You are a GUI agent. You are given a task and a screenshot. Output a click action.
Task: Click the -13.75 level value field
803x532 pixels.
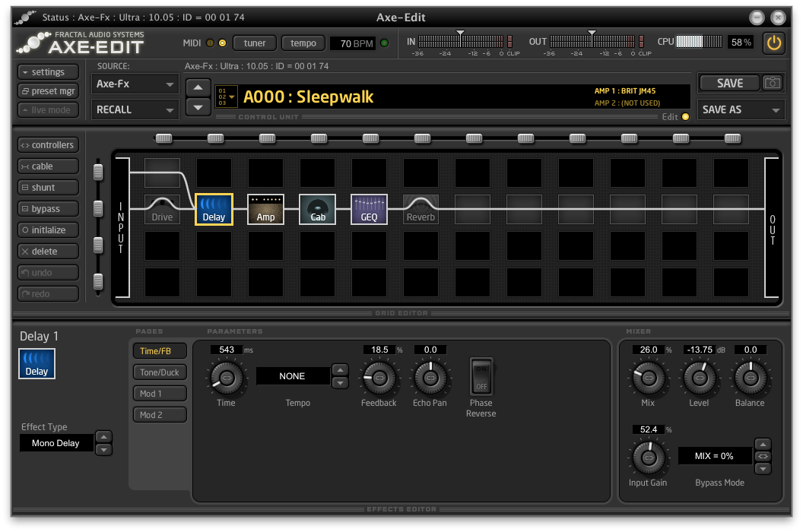coord(700,350)
